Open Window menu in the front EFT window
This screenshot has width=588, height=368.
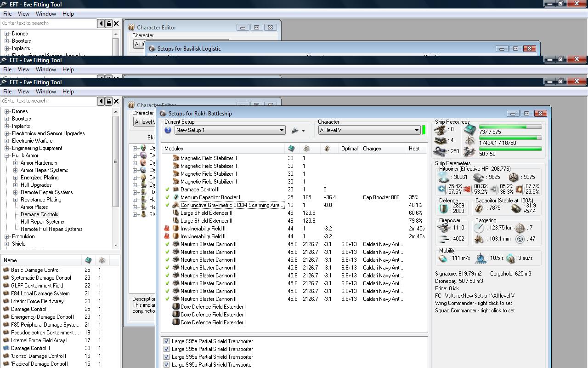pyautogui.click(x=46, y=92)
